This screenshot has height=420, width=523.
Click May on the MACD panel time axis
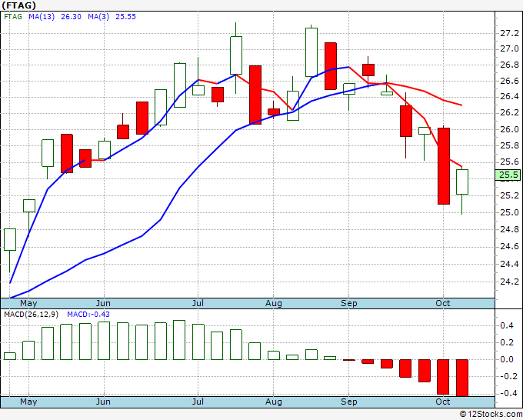(28, 402)
